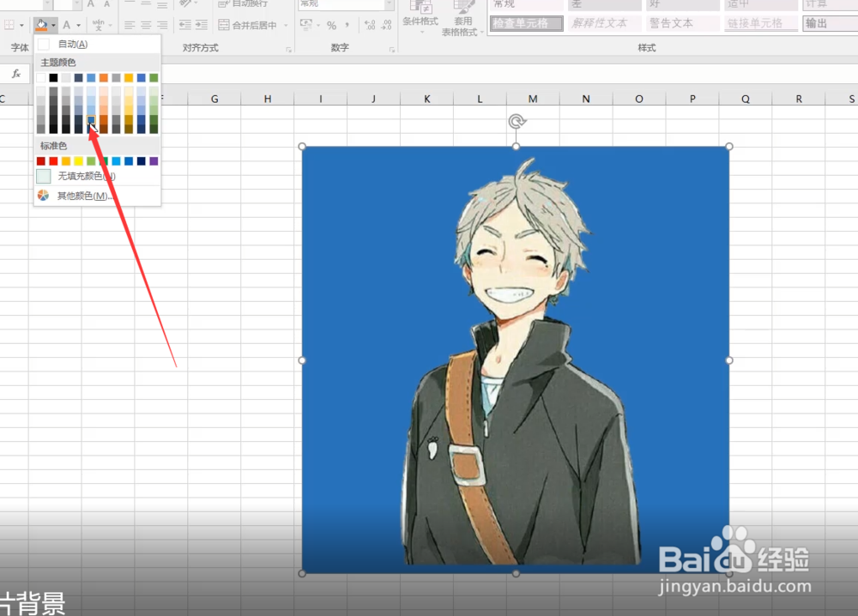The height and width of the screenshot is (616, 858).
Task: Click the accounting currency format icon
Action: (306, 25)
